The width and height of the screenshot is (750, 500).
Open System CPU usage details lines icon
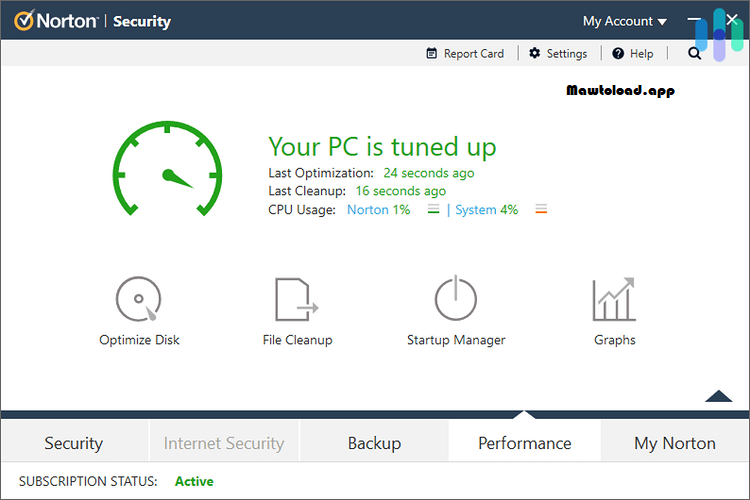pyautogui.click(x=541, y=209)
